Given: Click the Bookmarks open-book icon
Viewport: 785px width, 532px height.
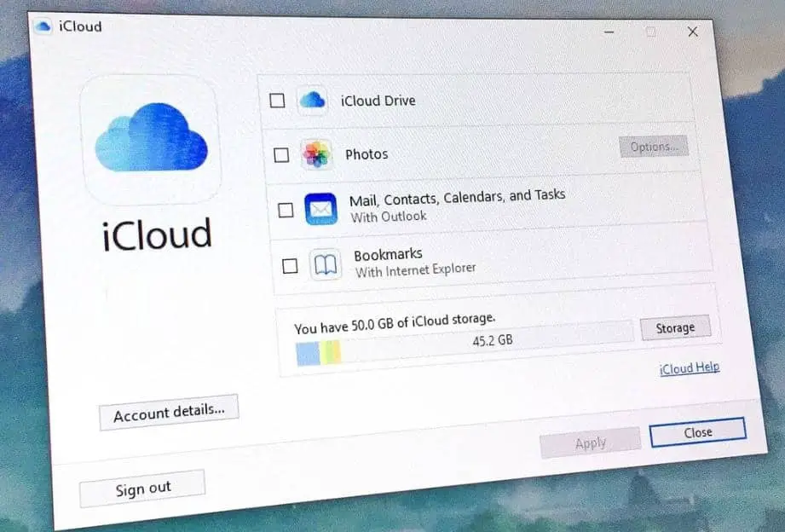Looking at the screenshot, I should tap(325, 264).
